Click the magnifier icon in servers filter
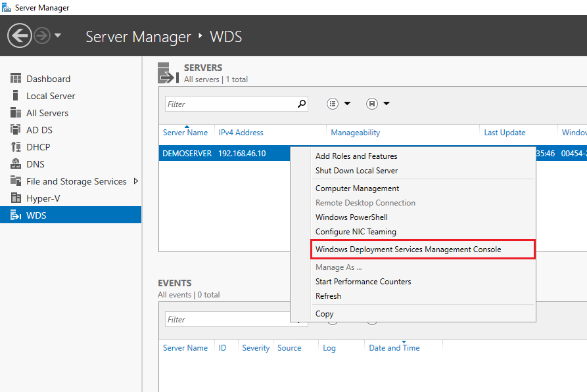The image size is (587, 392). [301, 103]
